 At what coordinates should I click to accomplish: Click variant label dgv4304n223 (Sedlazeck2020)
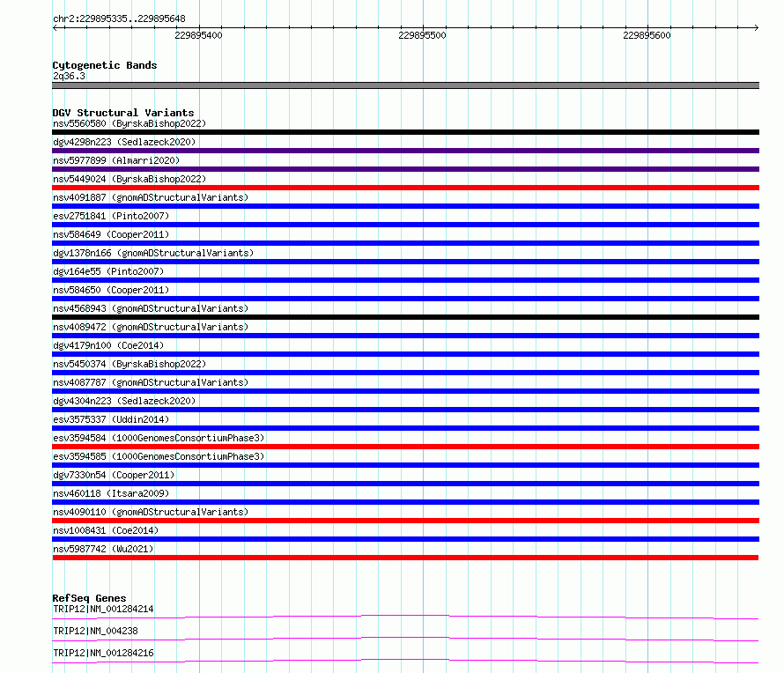tap(124, 401)
